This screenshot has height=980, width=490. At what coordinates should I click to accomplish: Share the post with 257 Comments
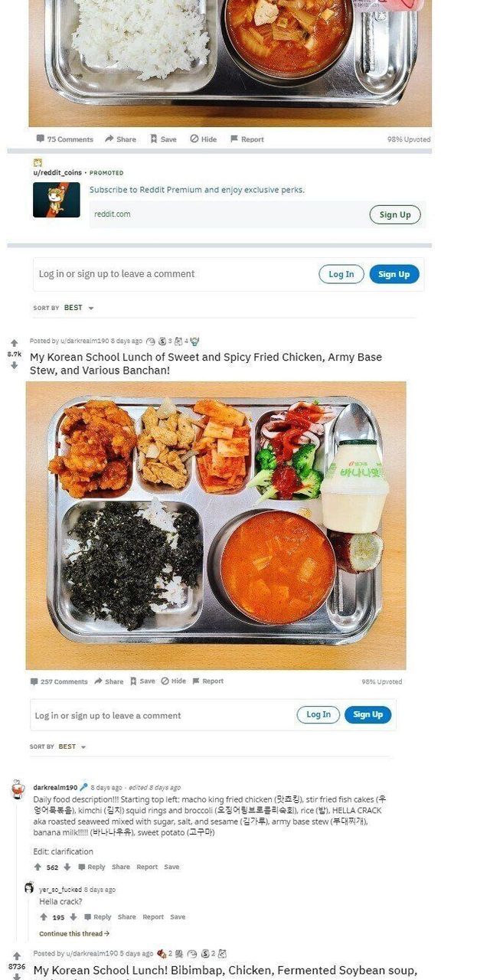(x=109, y=681)
